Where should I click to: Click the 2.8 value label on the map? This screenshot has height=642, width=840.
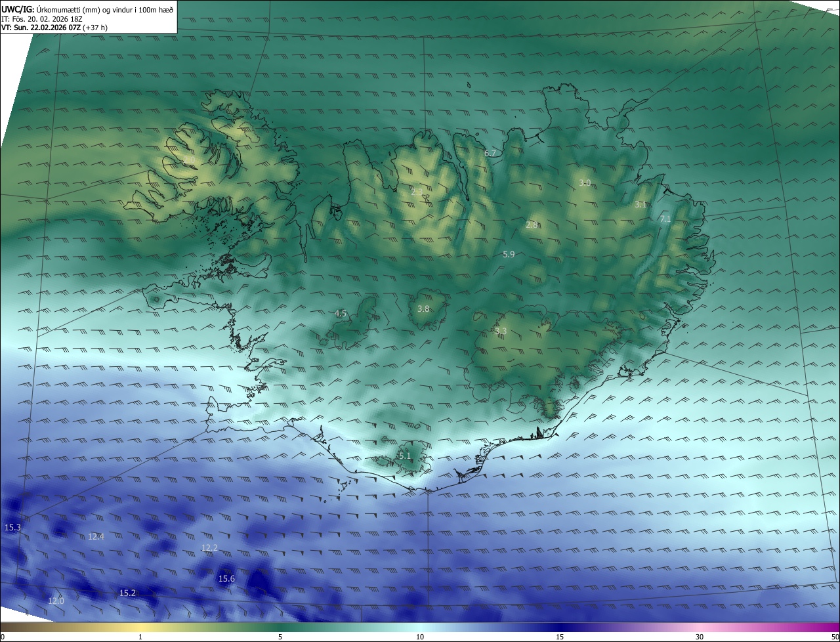(x=532, y=225)
